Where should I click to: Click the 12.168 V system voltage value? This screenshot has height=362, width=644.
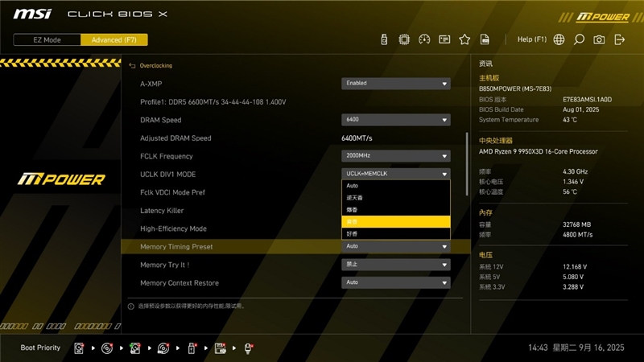pos(575,267)
